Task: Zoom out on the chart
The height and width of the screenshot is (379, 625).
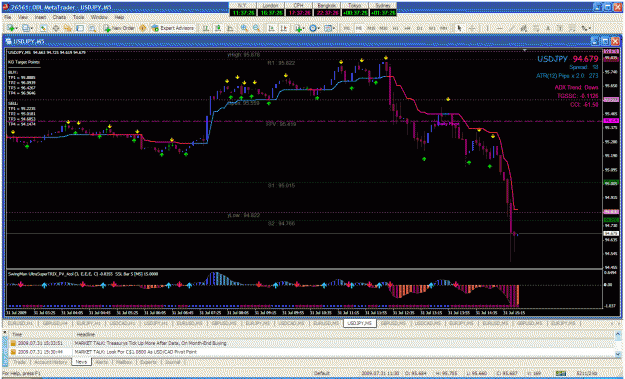Action: 256,28
